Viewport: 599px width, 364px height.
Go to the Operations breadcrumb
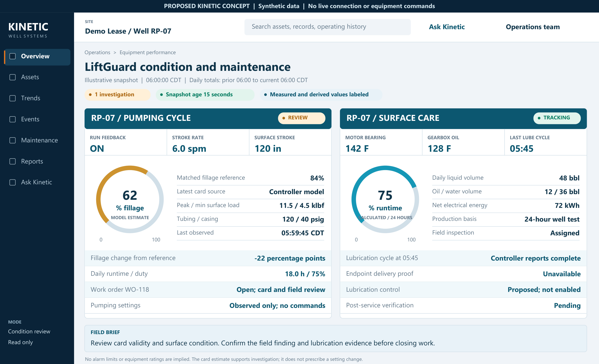point(97,52)
